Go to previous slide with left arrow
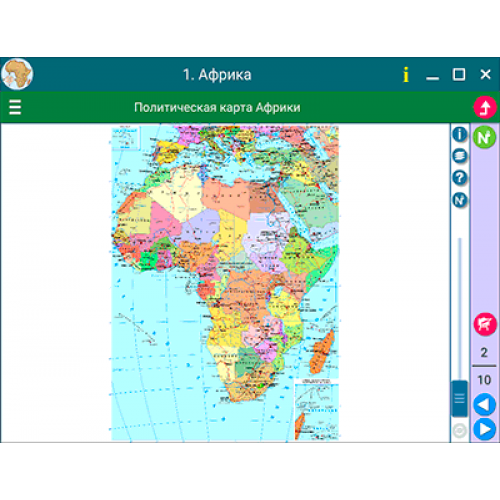 [484, 405]
